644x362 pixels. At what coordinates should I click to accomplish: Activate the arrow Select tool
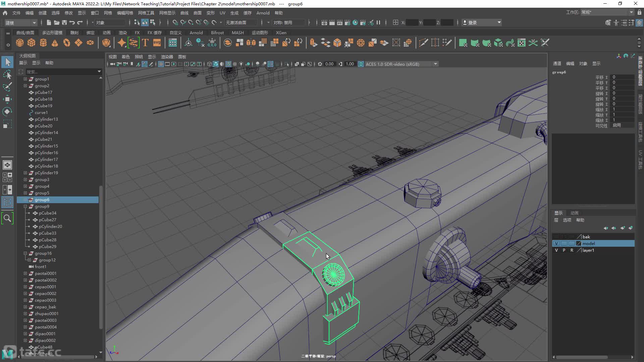tap(7, 62)
